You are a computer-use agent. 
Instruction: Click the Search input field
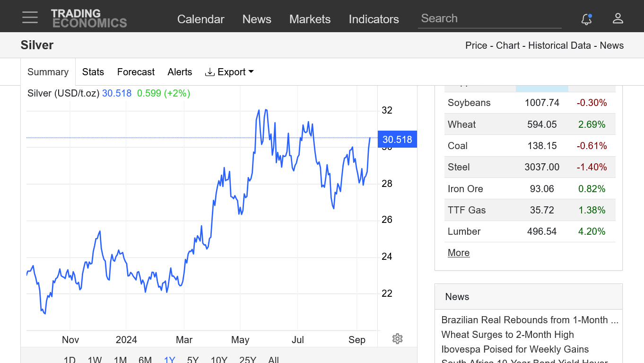pos(489,18)
